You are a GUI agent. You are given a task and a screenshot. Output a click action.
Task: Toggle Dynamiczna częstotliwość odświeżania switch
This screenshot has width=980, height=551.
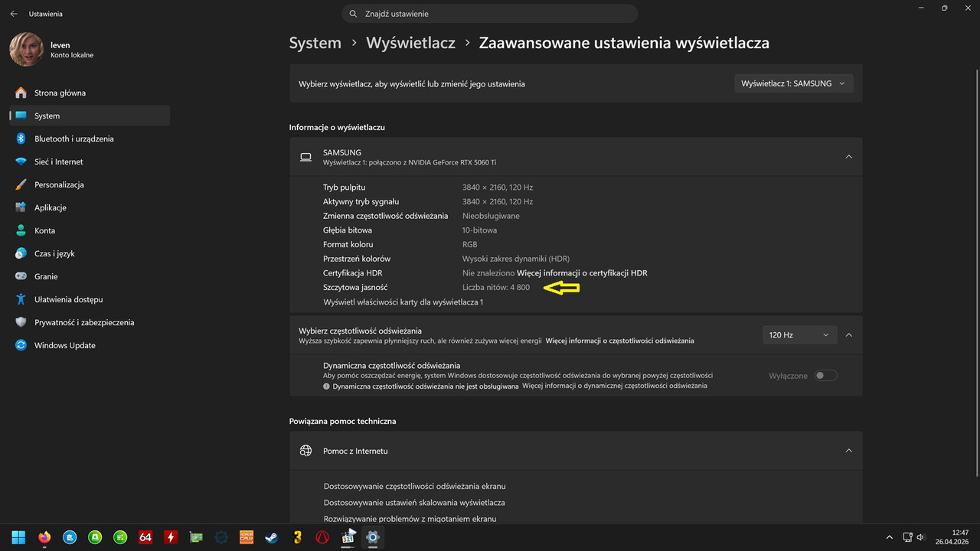click(x=825, y=376)
